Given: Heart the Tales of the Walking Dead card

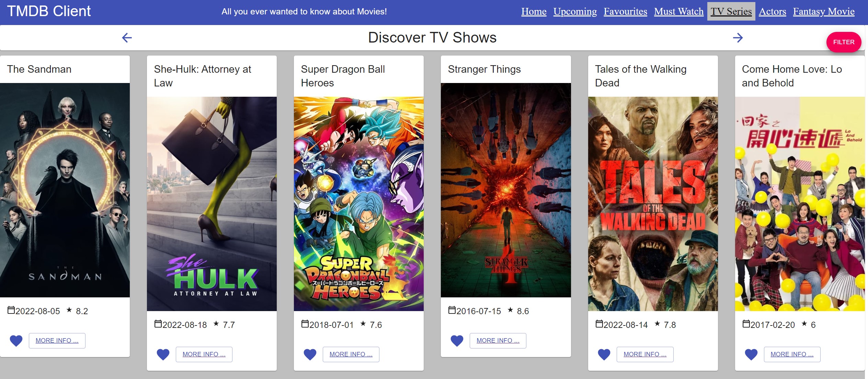Looking at the screenshot, I should pyautogui.click(x=604, y=354).
